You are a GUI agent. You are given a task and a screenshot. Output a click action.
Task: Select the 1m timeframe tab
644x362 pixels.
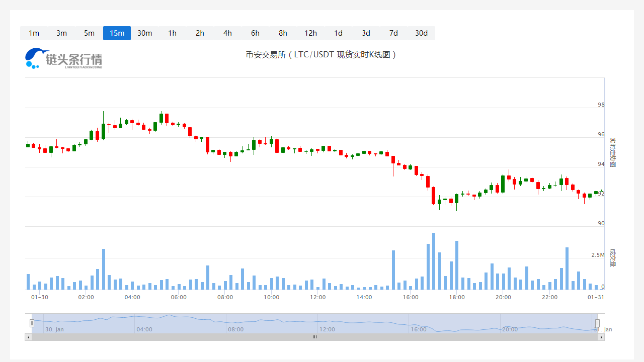[34, 33]
